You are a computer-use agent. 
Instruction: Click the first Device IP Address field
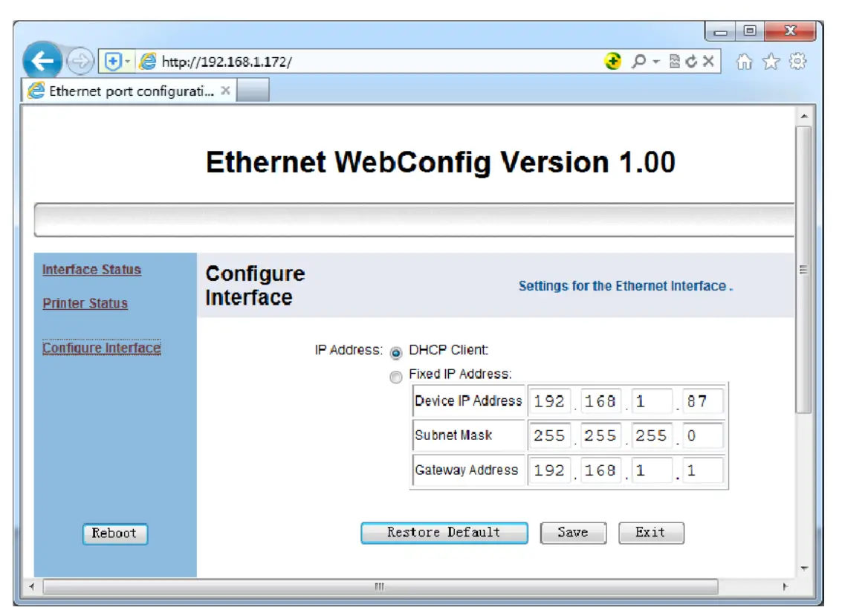[548, 401]
